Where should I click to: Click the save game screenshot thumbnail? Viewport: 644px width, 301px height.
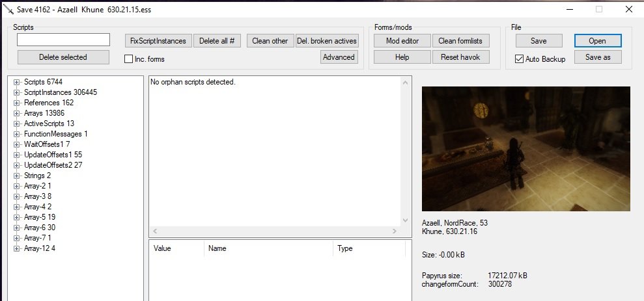[525, 149]
